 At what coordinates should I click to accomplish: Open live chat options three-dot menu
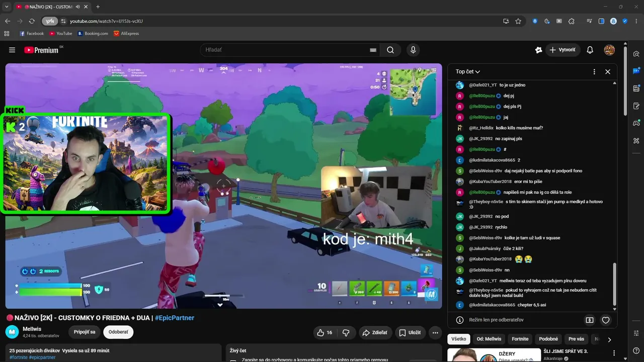pos(594,71)
